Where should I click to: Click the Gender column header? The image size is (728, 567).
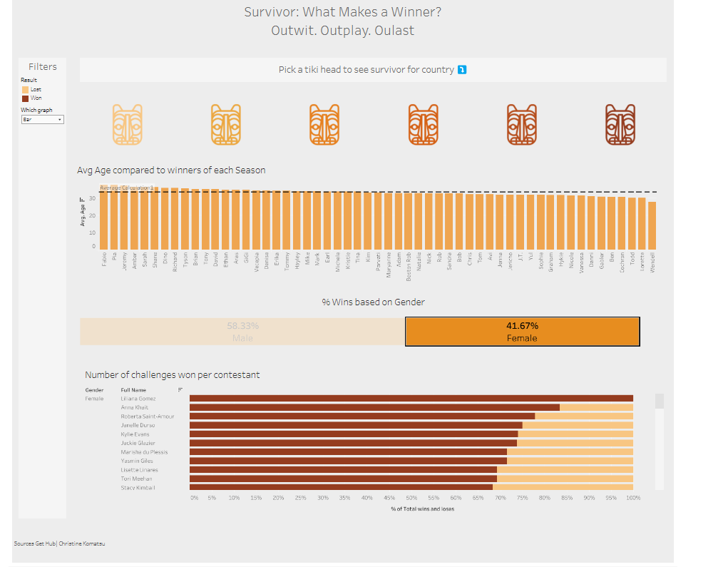(94, 390)
